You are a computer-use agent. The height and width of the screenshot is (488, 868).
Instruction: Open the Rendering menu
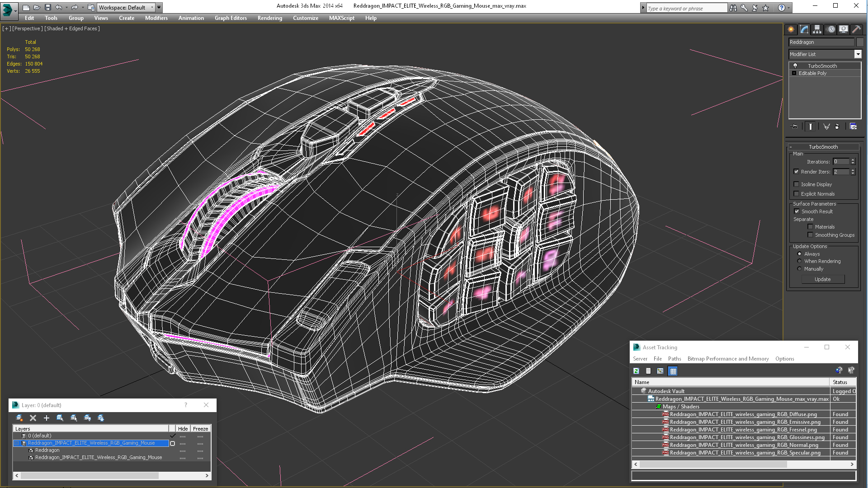pos(269,18)
